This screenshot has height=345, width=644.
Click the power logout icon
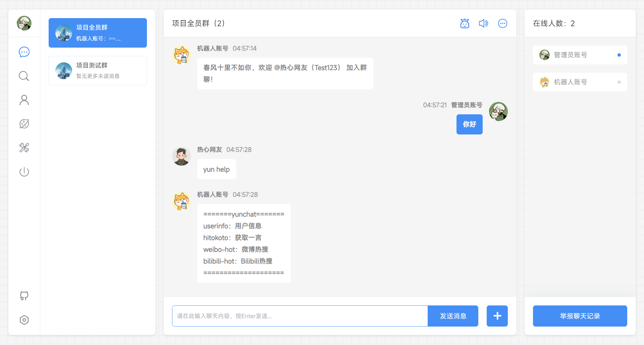(x=24, y=172)
